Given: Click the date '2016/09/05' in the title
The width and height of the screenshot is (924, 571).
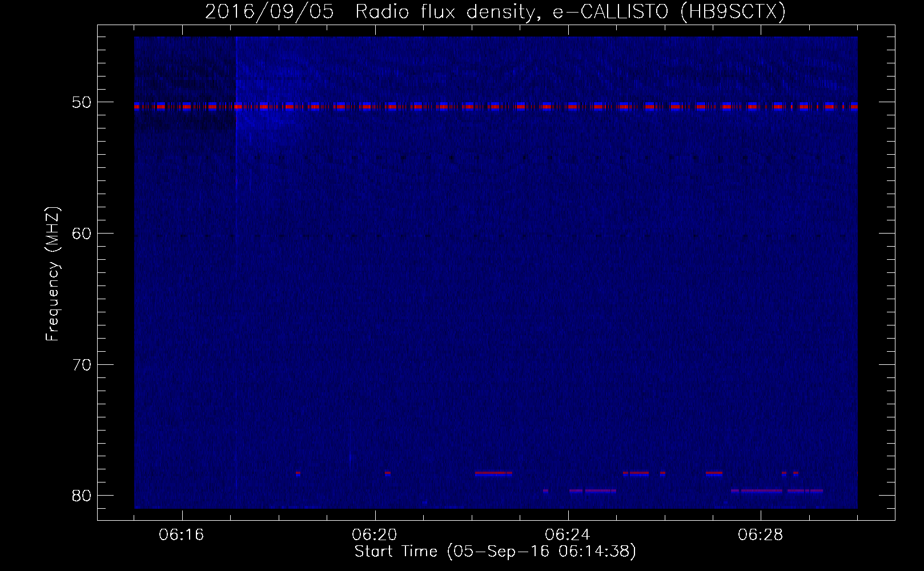Looking at the screenshot, I should pos(270,11).
